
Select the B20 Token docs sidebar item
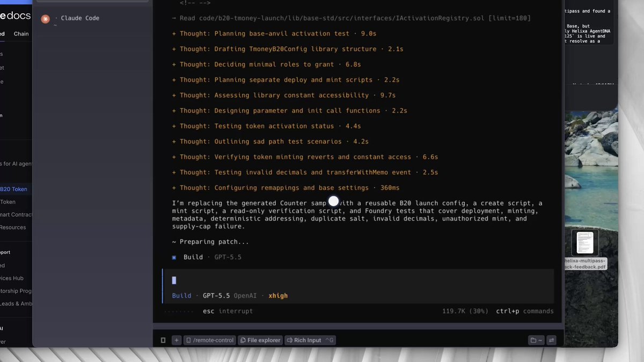[14, 189]
